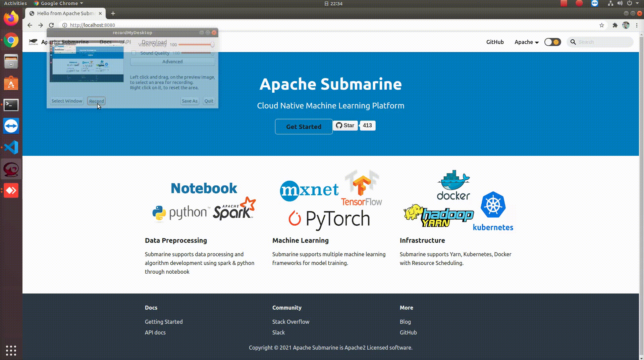Enable the Sound Quality checkbox

134,53
